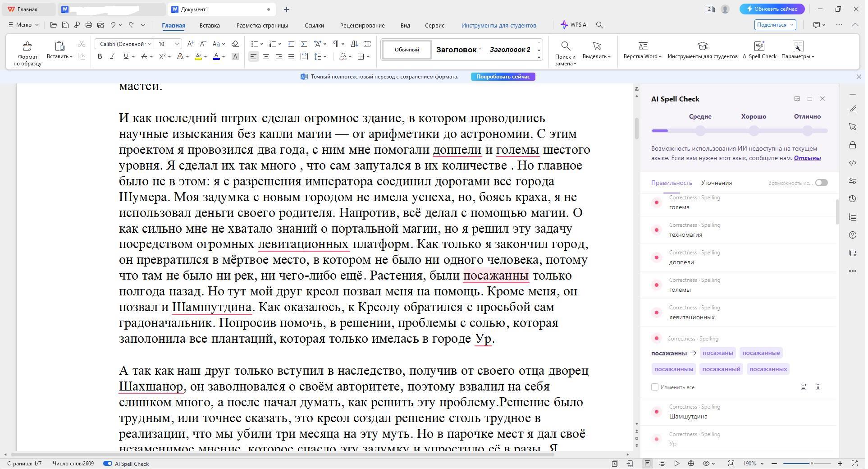
Task: Switch to the 'Вставка' ribbon tab
Action: (x=210, y=26)
